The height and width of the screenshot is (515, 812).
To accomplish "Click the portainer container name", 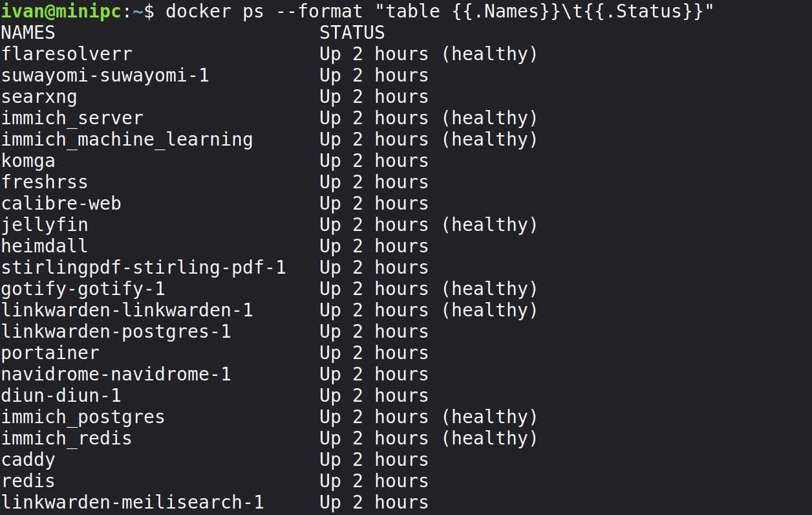I will [50, 353].
